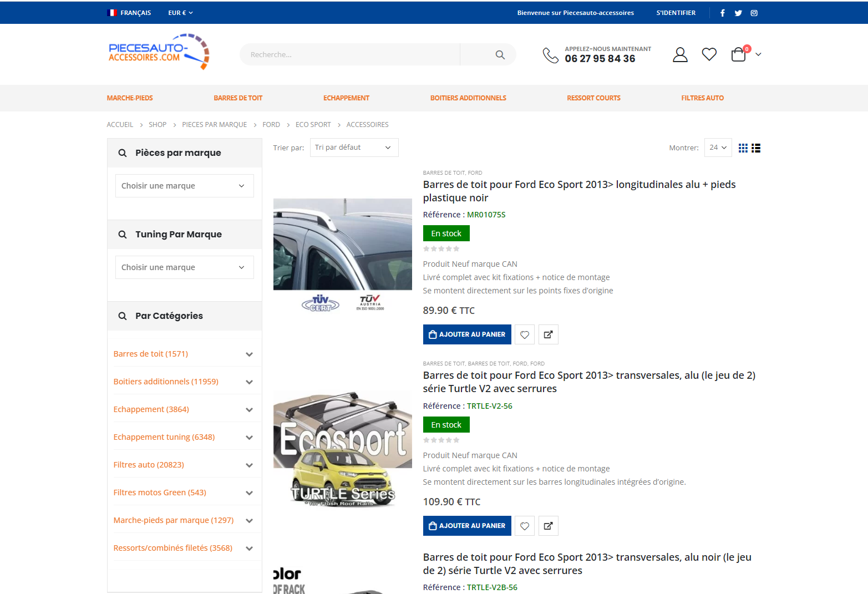Open 'transversales, alu noir' product title
The image size is (868, 594).
click(587, 564)
